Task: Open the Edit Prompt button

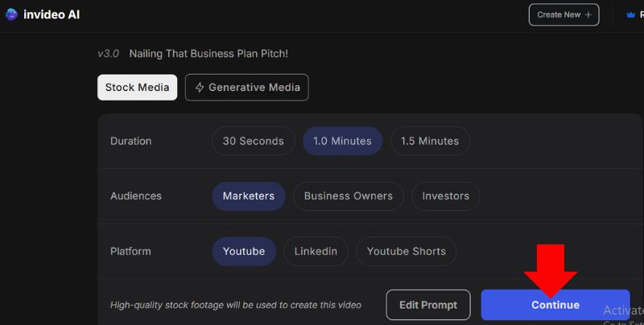Action: (428, 305)
